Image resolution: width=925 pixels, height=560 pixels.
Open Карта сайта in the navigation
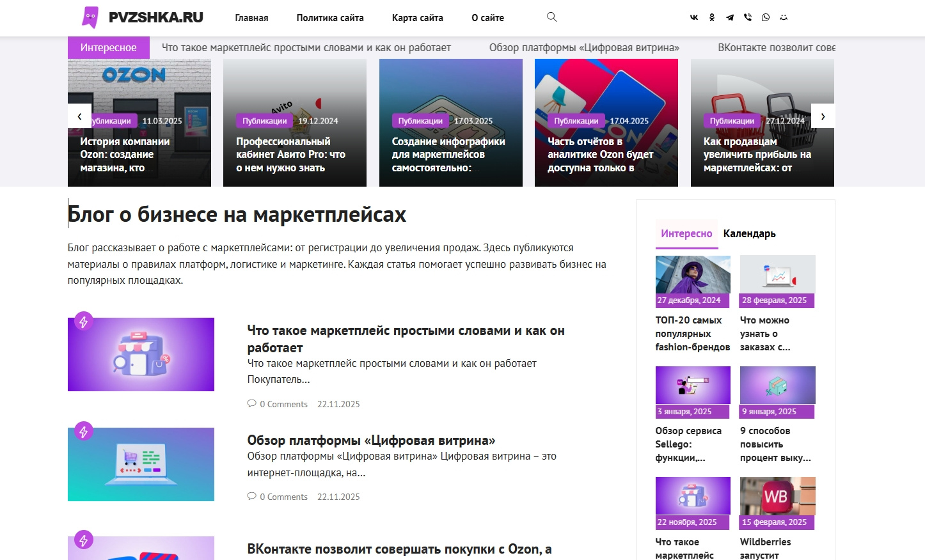pos(418,18)
